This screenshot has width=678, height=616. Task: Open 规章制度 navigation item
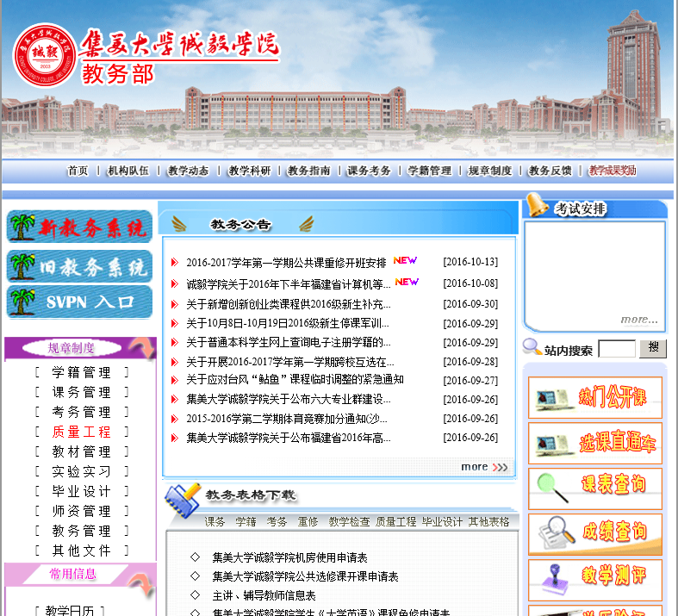point(490,171)
